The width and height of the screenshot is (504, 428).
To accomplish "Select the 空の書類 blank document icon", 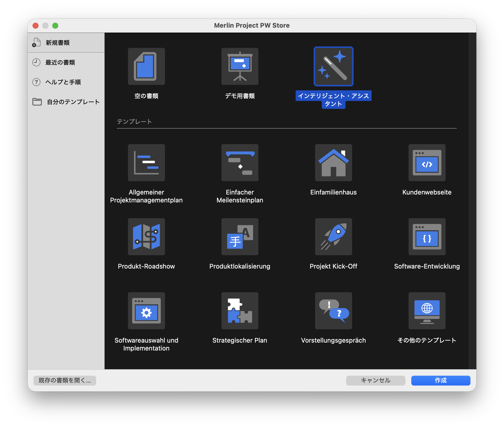I will point(146,66).
